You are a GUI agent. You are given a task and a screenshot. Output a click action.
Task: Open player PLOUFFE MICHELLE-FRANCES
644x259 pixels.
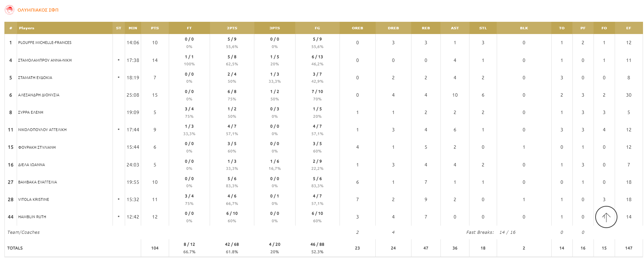[45, 43]
